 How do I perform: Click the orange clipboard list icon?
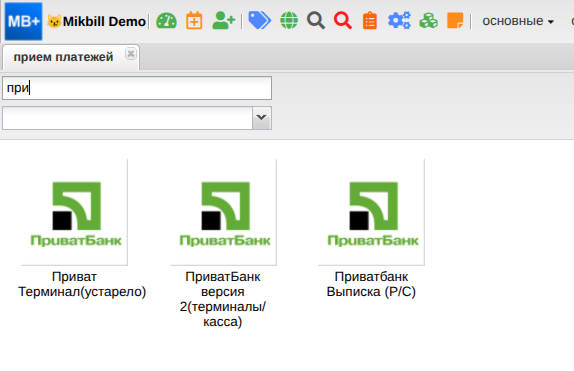click(x=370, y=21)
